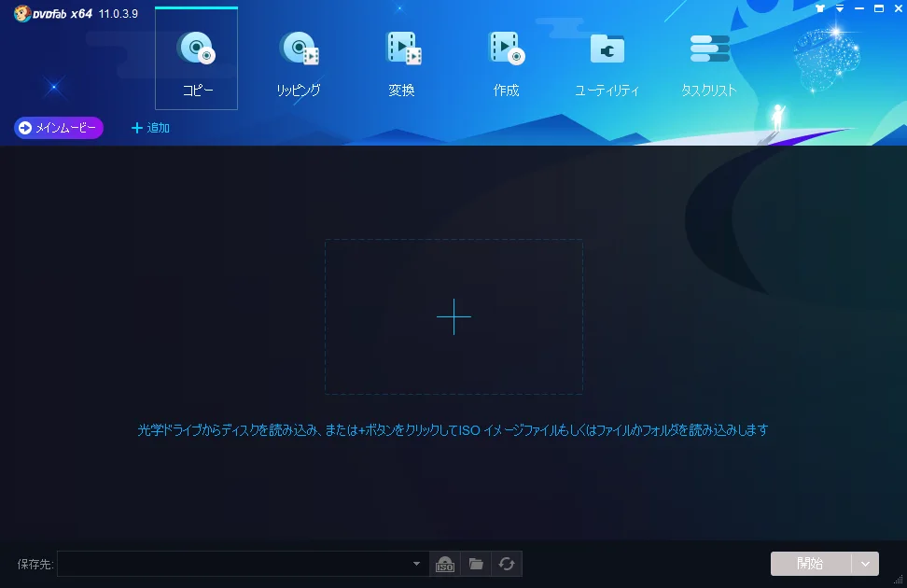Click the DVDFab logo
The width and height of the screenshot is (907, 588).
[21, 14]
